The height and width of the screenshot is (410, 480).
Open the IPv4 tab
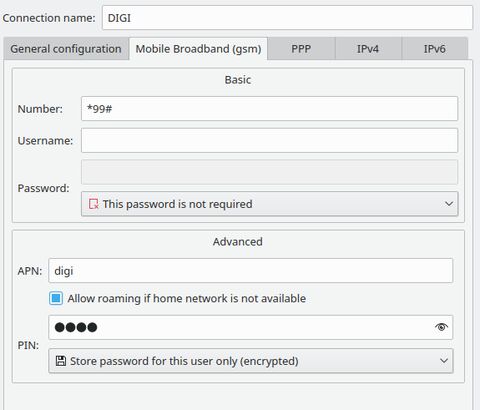click(x=368, y=49)
